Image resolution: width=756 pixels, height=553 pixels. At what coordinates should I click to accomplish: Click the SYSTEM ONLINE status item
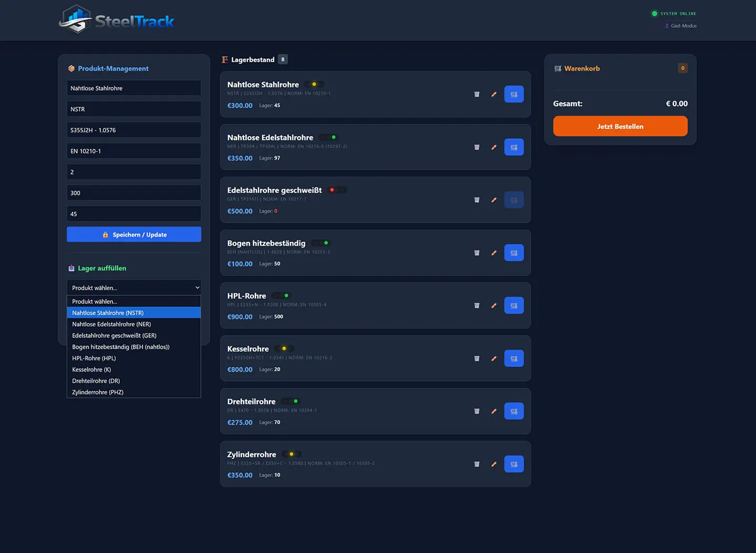(x=674, y=13)
